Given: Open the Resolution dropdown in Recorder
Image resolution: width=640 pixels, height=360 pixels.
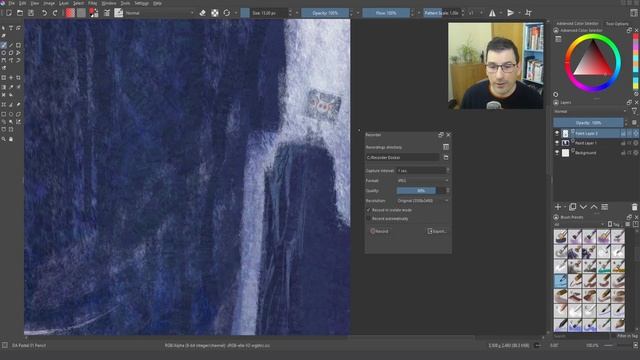Looking at the screenshot, I should (x=423, y=201).
